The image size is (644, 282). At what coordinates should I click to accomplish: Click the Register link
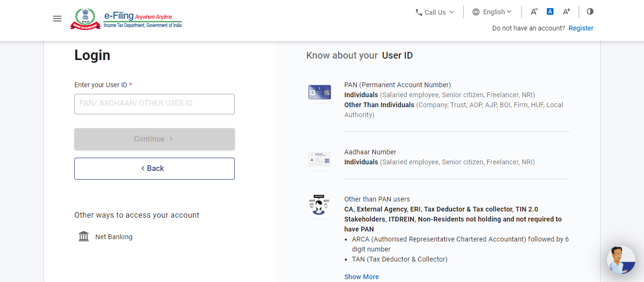(x=581, y=28)
